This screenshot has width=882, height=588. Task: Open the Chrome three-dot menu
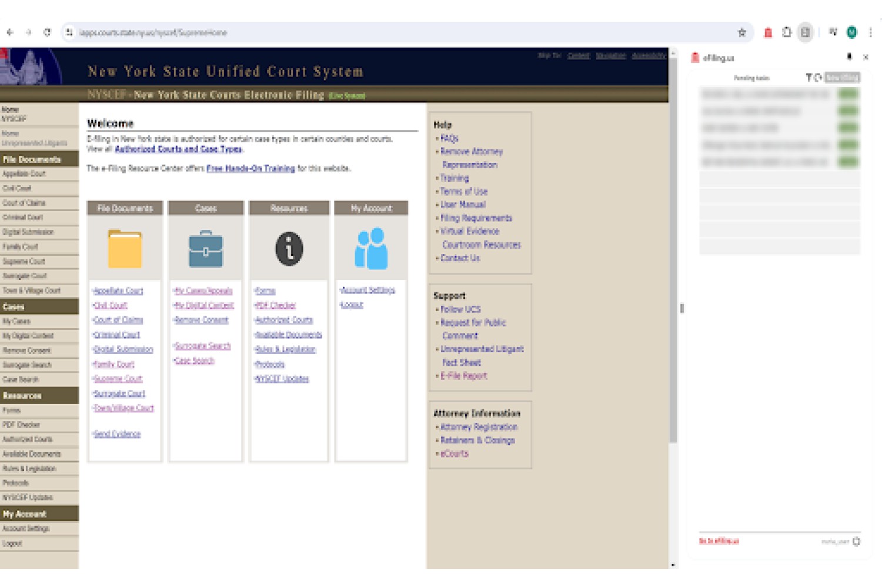click(x=871, y=32)
